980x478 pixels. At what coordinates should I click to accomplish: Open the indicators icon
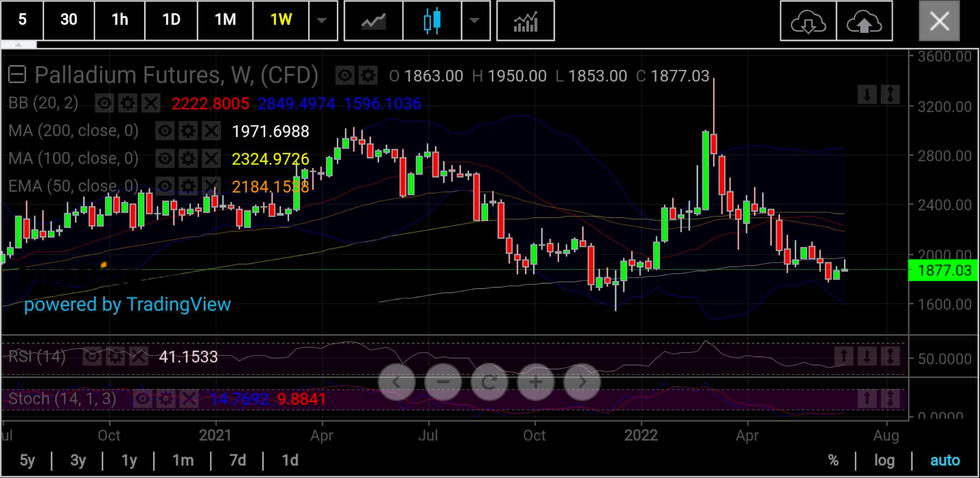526,21
